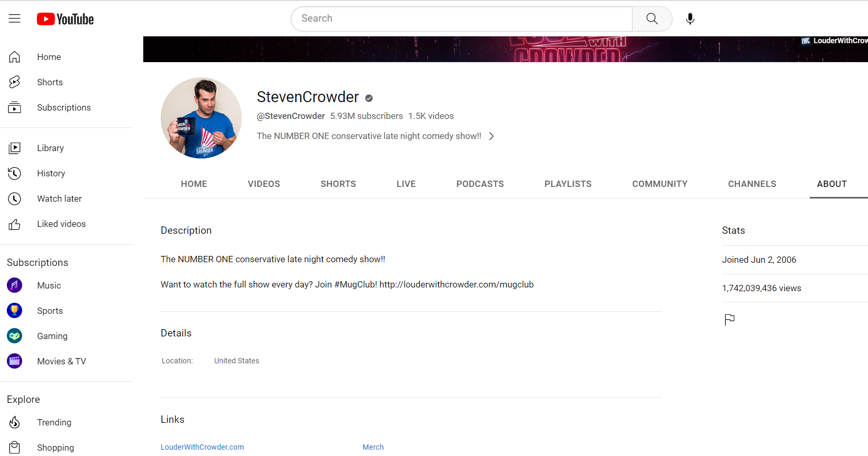
Task: Click the search magnifier button
Action: point(652,19)
